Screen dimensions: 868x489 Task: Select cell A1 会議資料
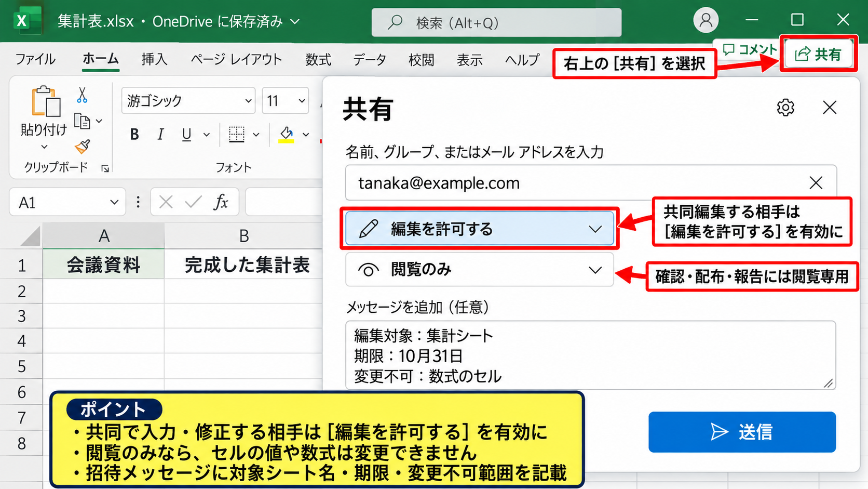103,265
